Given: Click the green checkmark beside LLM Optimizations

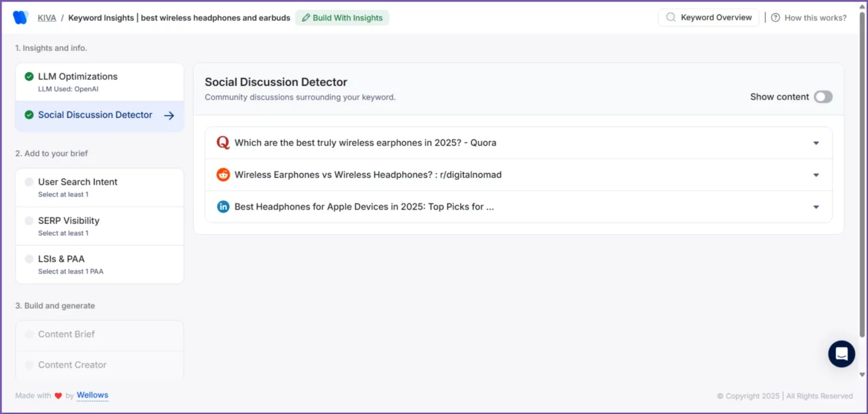Looking at the screenshot, I should [x=28, y=77].
